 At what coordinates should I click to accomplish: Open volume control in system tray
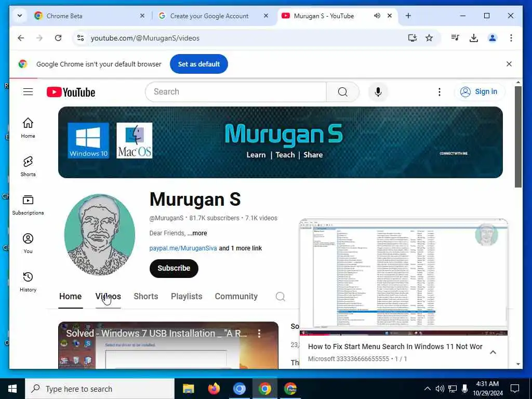coord(440,389)
